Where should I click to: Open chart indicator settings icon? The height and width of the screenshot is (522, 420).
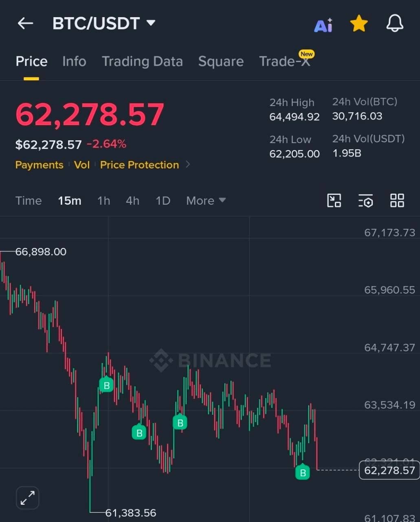(x=365, y=201)
